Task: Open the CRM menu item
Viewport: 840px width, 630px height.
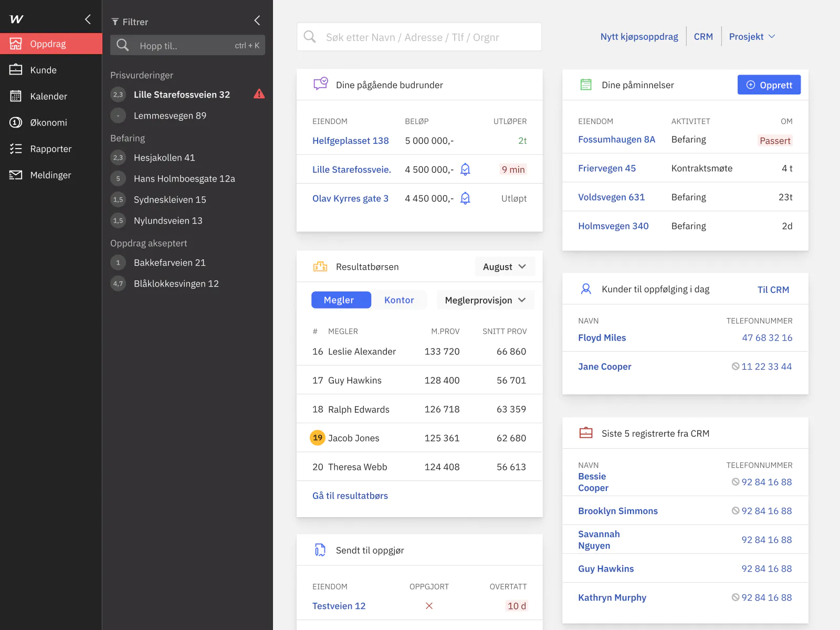Action: click(x=703, y=36)
